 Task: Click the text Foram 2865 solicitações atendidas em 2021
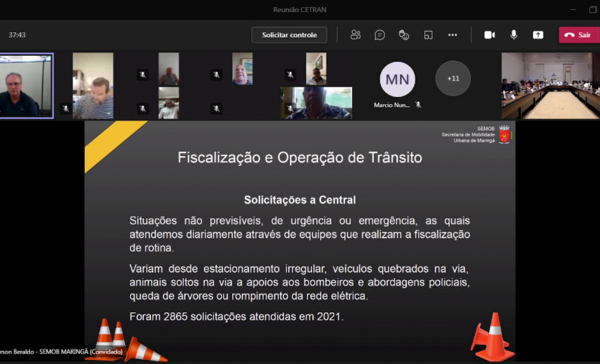(x=237, y=317)
